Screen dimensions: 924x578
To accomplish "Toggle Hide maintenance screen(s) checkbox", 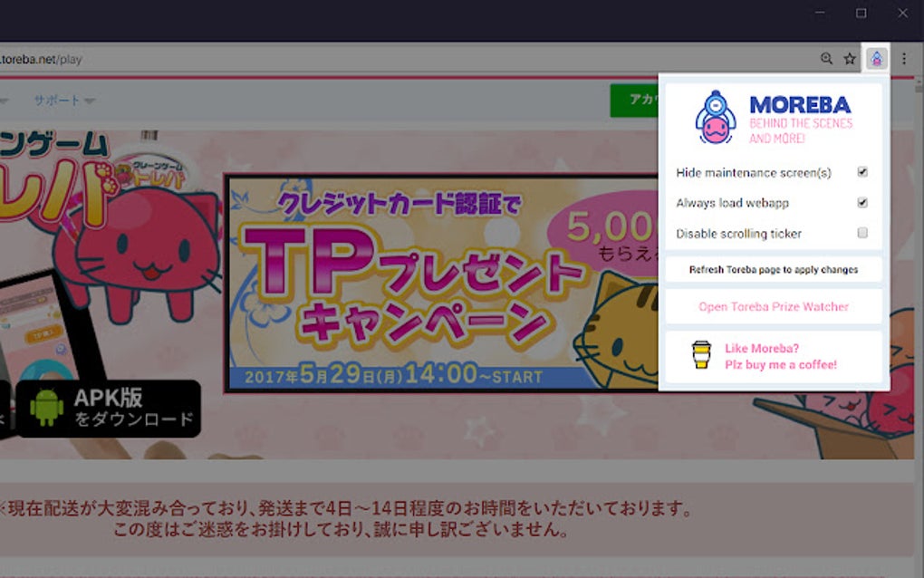I will coord(862,172).
